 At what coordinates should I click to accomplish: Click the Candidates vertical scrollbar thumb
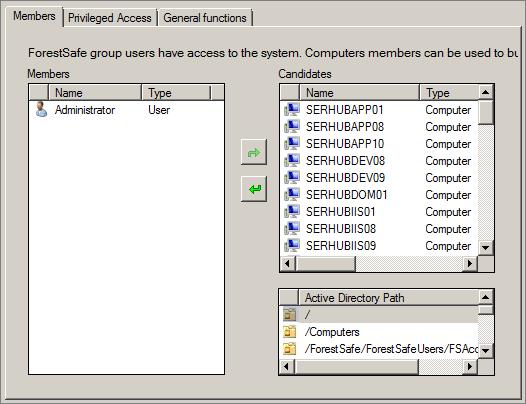click(x=486, y=112)
